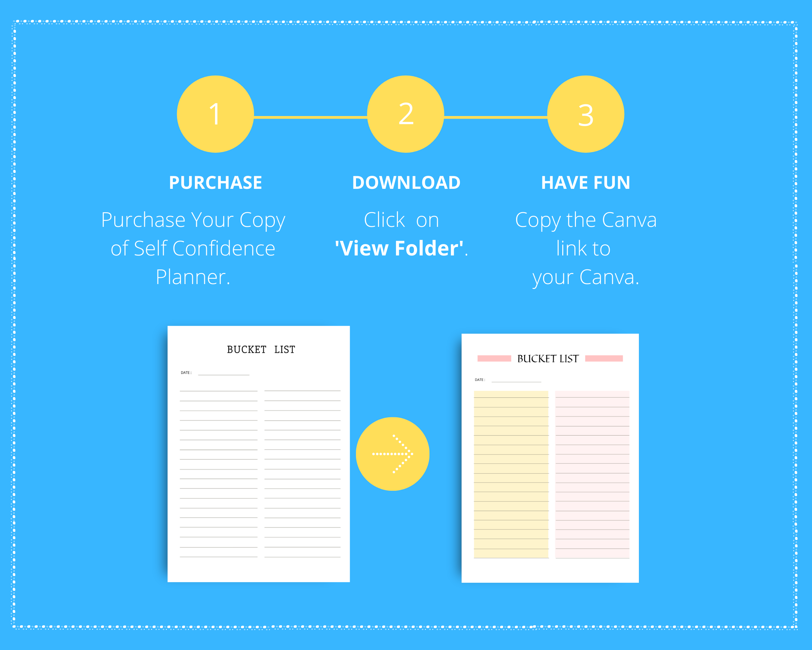Viewport: 812px width, 650px height.
Task: Click the dotted border frame area
Action: 406,20
